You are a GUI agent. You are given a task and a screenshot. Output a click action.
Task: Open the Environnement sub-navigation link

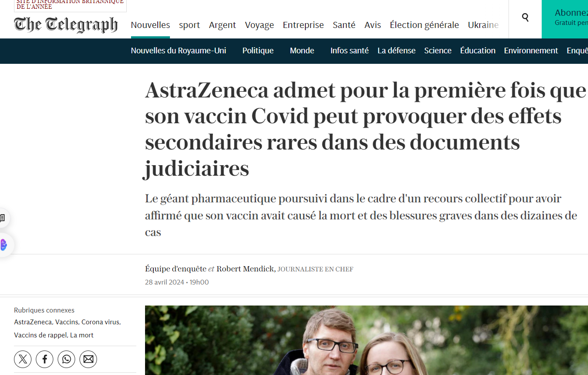[531, 51]
